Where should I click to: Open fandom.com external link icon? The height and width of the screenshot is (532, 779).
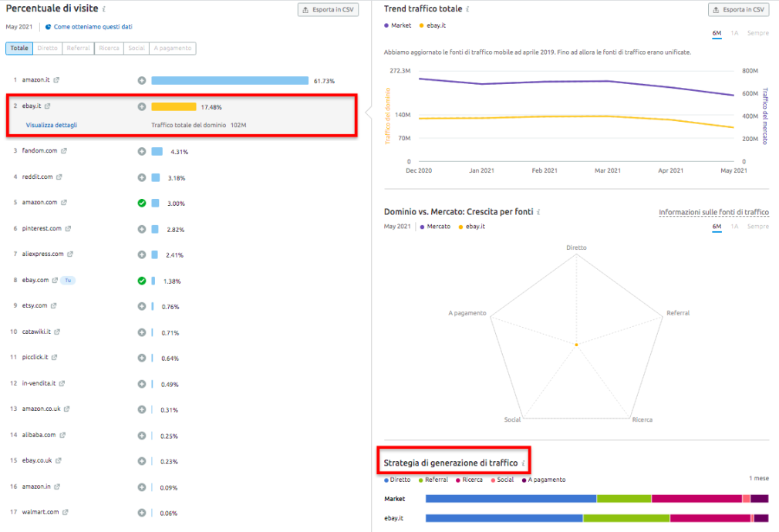pos(63,151)
